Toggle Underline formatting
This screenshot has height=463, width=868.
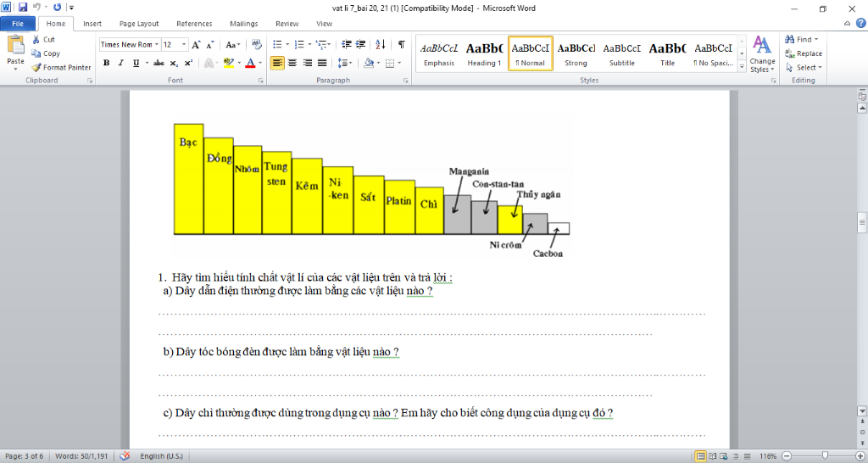pyautogui.click(x=136, y=63)
